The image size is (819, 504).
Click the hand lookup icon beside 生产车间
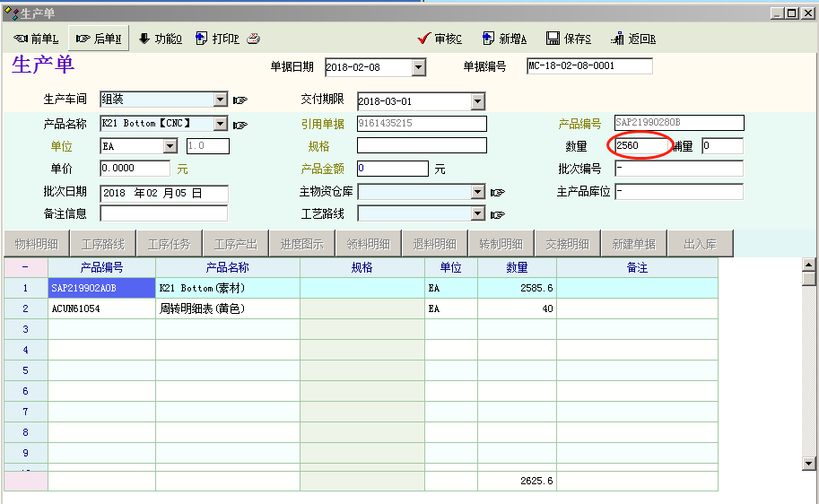240,100
